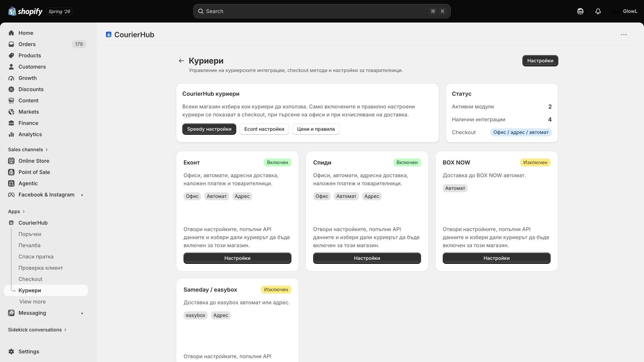Click the Discounts badge icon

[11, 89]
